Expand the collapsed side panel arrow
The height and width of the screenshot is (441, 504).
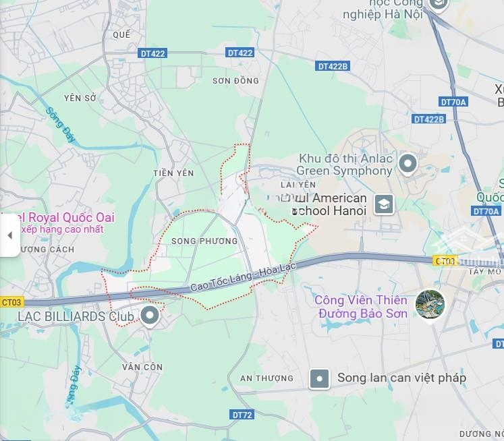pyautogui.click(x=10, y=235)
